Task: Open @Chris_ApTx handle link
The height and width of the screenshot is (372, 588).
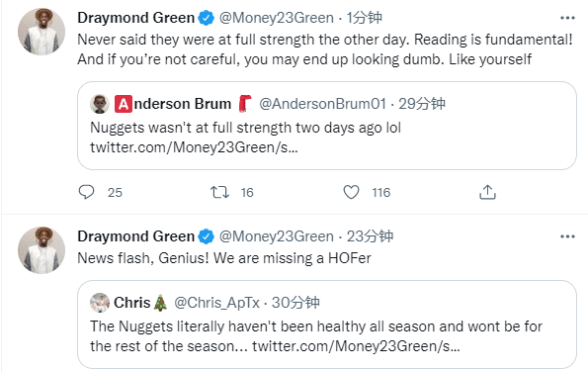Action: point(216,303)
